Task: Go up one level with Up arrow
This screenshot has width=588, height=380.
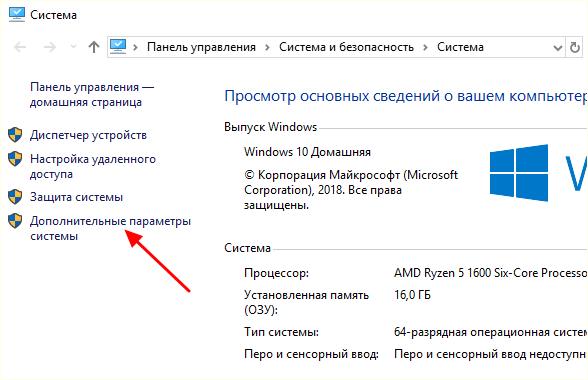Action: coord(94,47)
